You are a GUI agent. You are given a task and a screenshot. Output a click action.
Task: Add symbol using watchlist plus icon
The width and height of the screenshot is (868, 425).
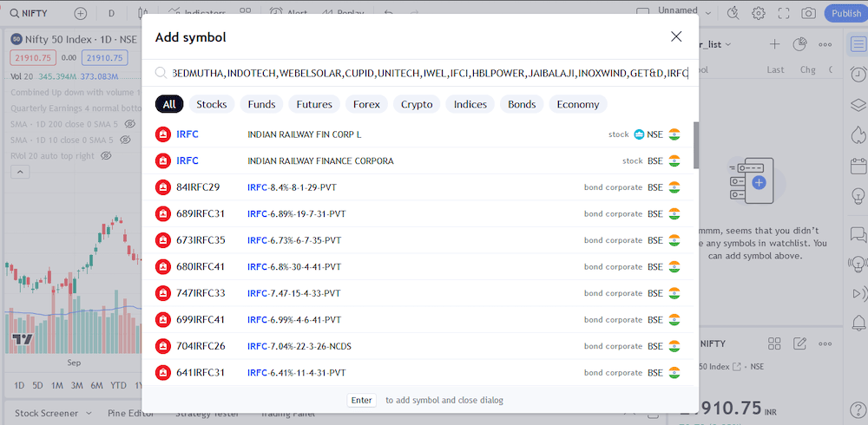[x=775, y=44]
